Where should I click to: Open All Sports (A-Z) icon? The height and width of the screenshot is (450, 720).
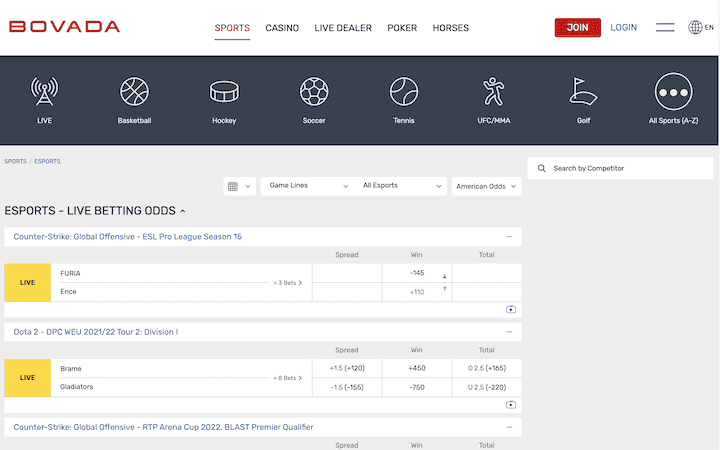pos(673,92)
